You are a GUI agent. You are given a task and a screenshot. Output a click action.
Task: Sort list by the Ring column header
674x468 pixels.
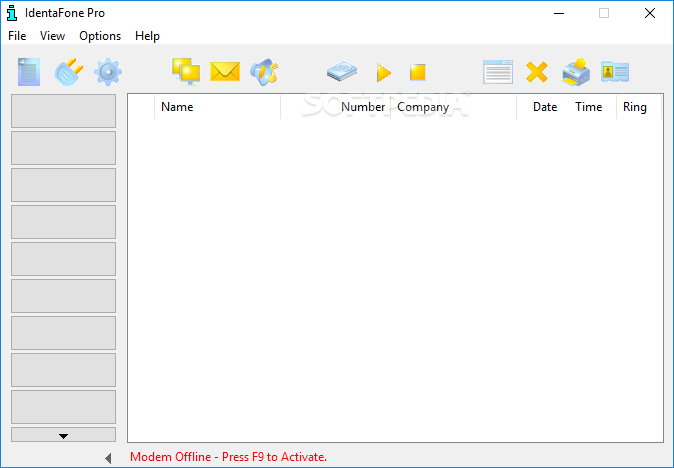(x=638, y=107)
